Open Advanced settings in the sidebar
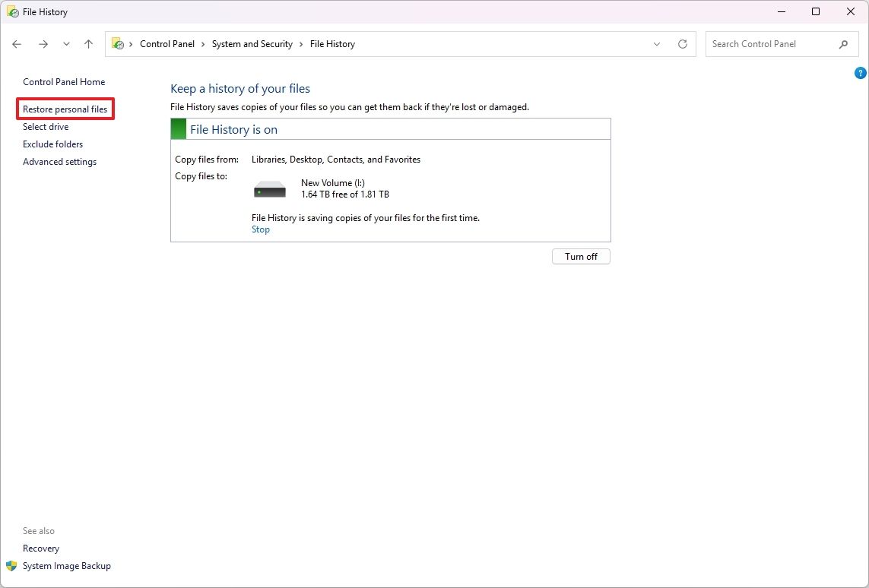 pos(59,161)
